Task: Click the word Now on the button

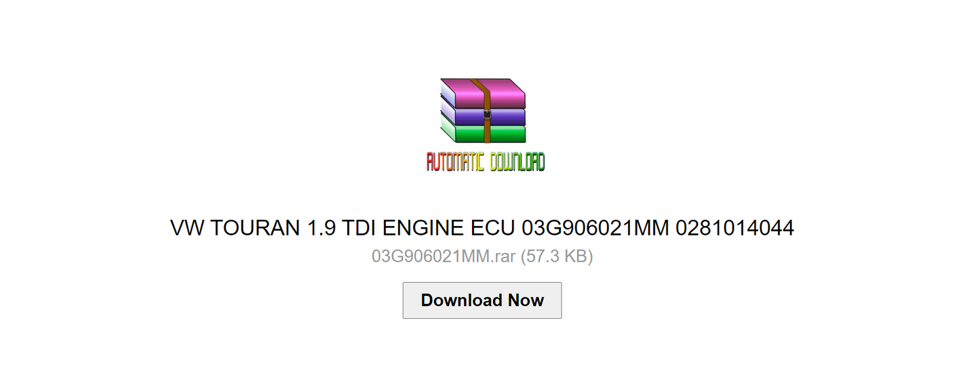Action: 526,301
